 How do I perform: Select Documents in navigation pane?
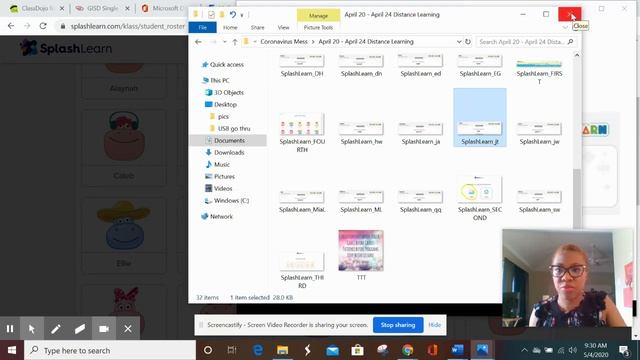coord(229,140)
